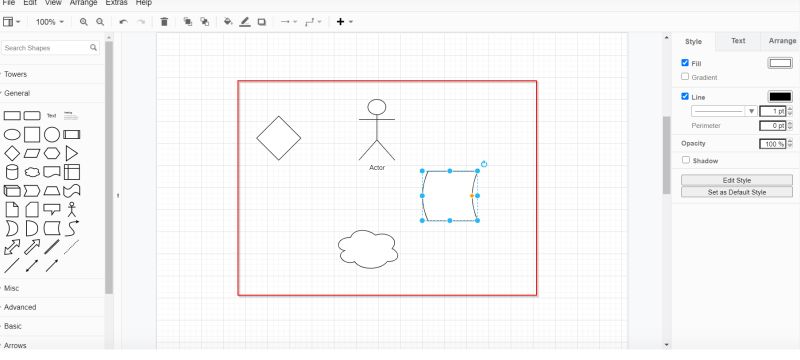
Task: Open the line color black swatch
Action: pyautogui.click(x=780, y=96)
